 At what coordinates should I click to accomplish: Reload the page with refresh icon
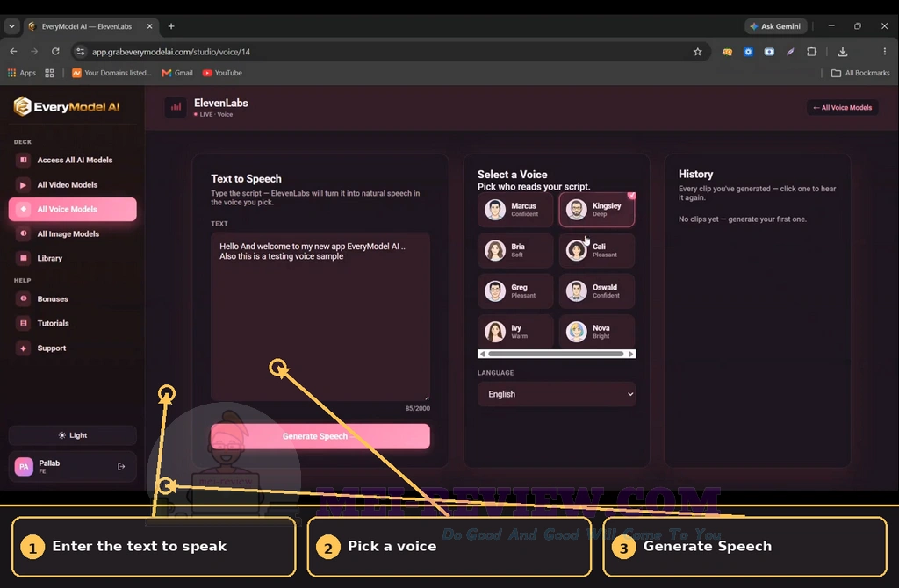55,52
